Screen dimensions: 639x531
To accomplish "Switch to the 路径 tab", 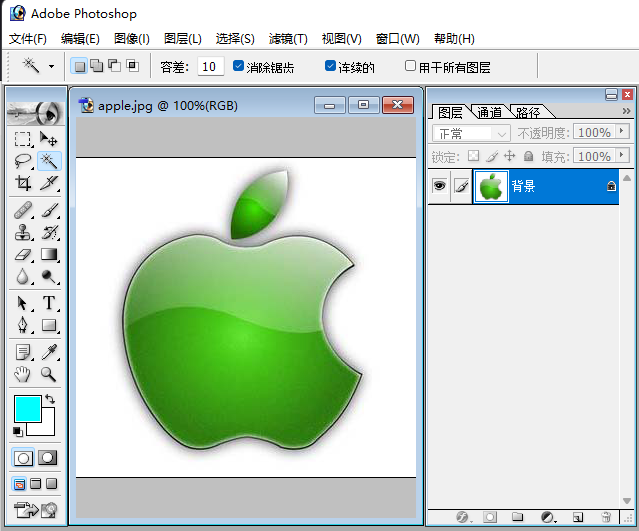I will 528,112.
